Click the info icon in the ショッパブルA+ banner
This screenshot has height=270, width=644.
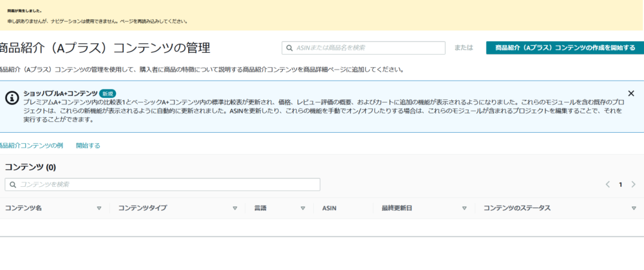11,97
